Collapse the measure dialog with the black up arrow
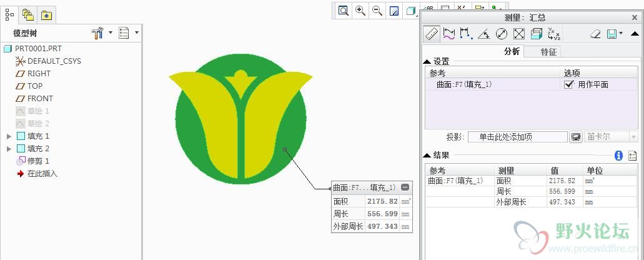The image size is (644, 260). pyautogui.click(x=635, y=34)
